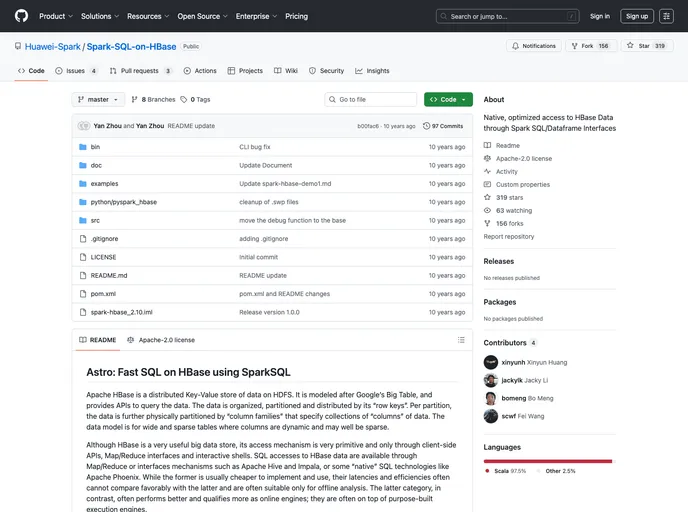Select the Apache-2.0 license tab
This screenshot has width=688, height=512.
(x=161, y=340)
